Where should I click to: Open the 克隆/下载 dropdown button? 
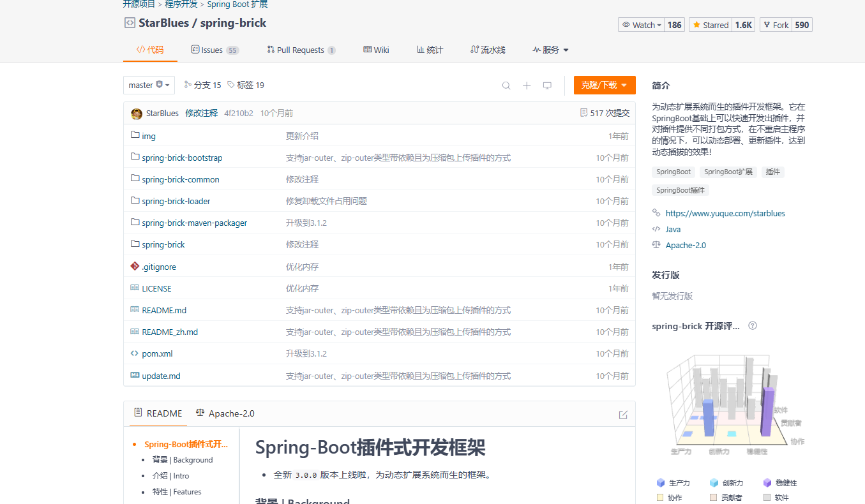pyautogui.click(x=605, y=85)
